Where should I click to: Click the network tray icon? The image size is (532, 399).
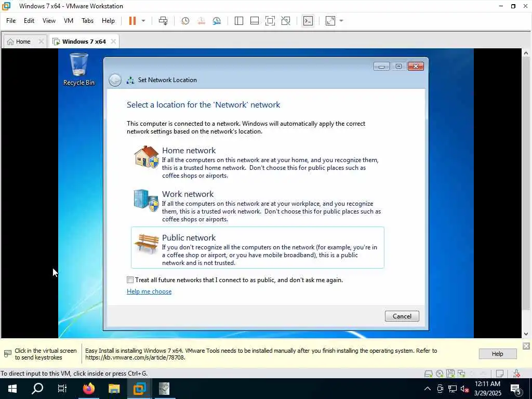tap(453, 389)
